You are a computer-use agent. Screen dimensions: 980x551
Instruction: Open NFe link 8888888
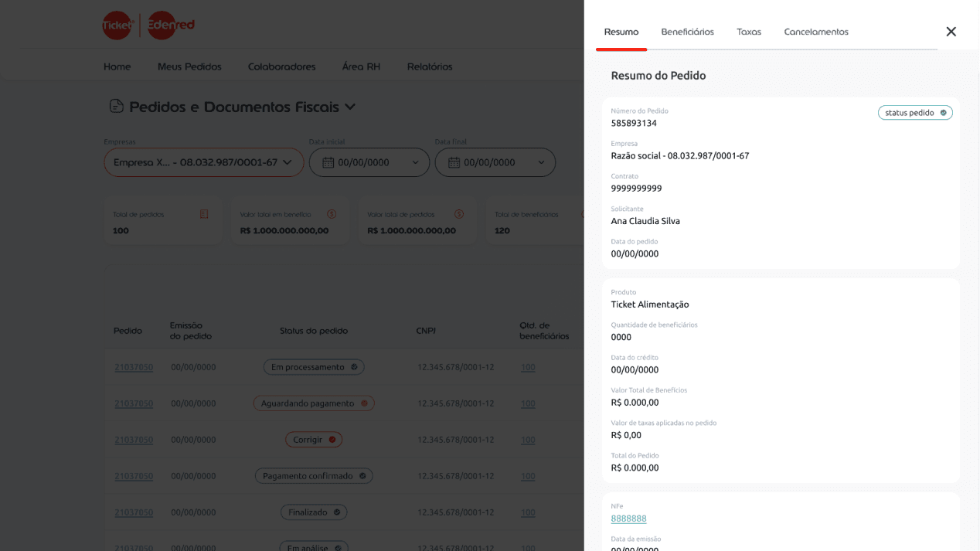(629, 519)
